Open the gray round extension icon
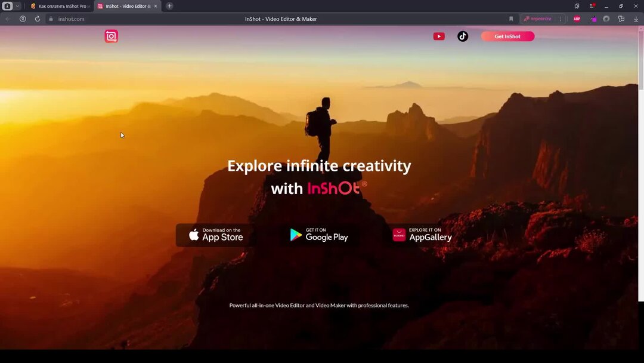 [606, 19]
